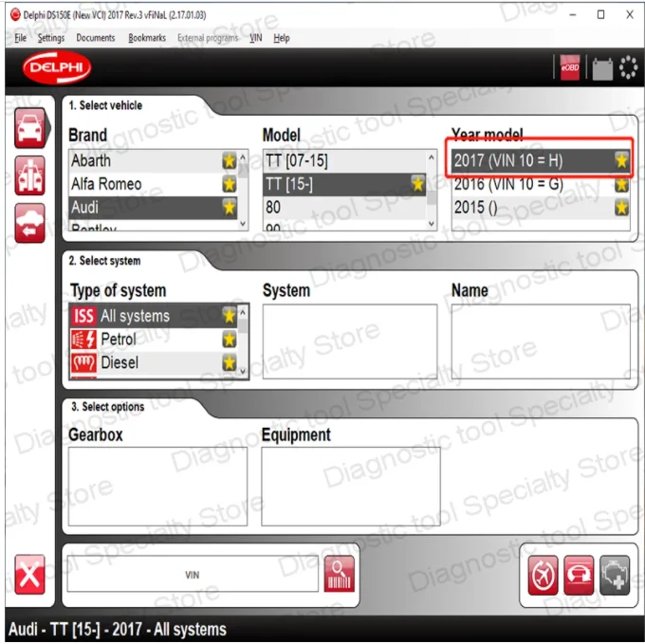Image resolution: width=645 pixels, height=644 pixels.
Task: Click the VIN input field
Action: (x=193, y=574)
